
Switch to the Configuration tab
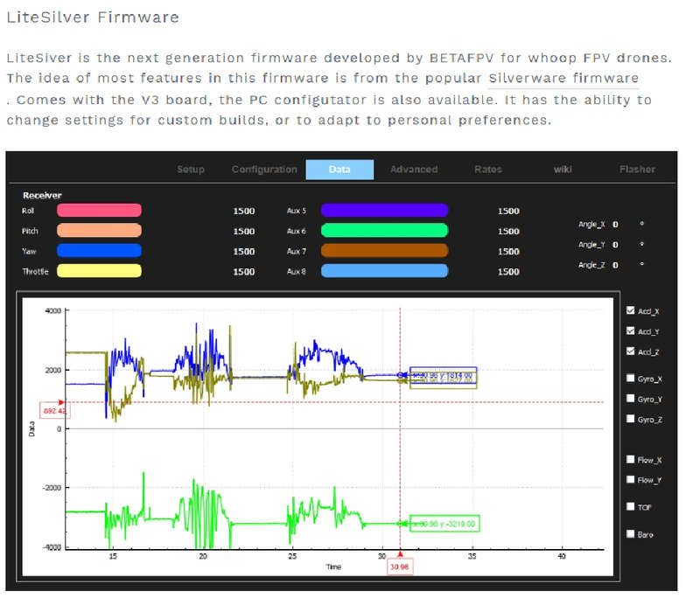tap(264, 170)
